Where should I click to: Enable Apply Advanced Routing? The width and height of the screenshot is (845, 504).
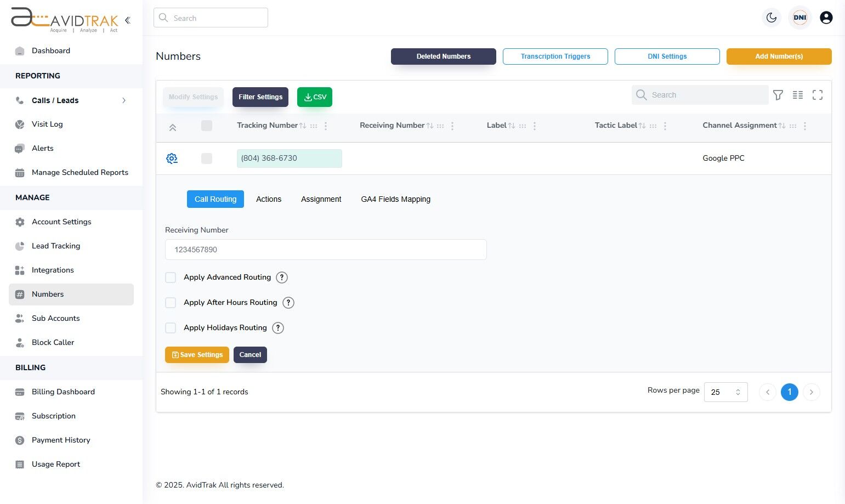click(171, 278)
